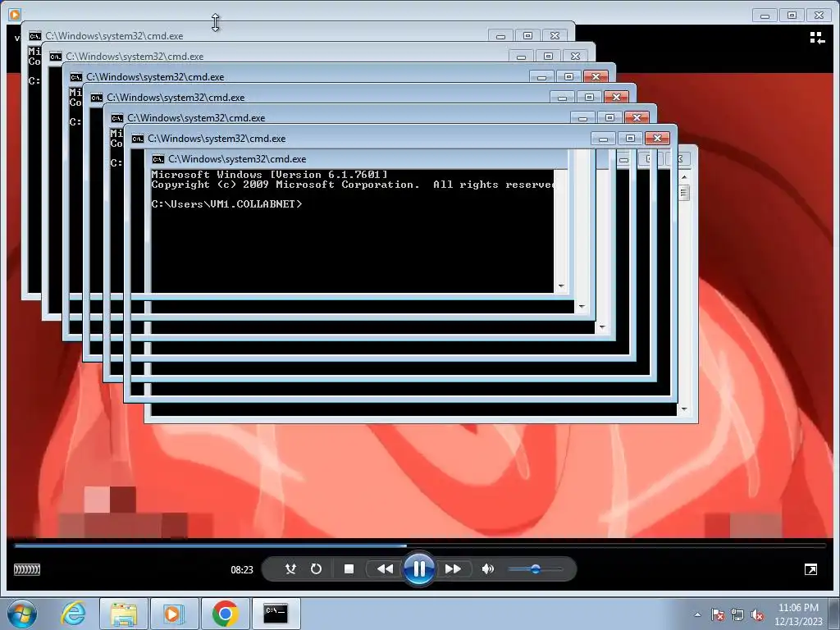
Task: Adjust the Media Player volume slider
Action: tap(535, 569)
